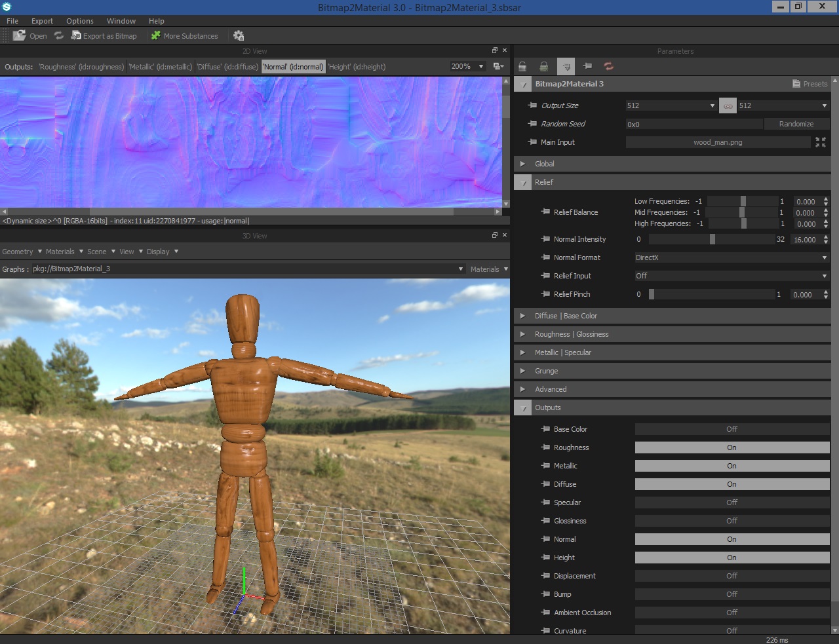
Task: Open the Normal Format DirectX dropdown
Action: coord(730,257)
